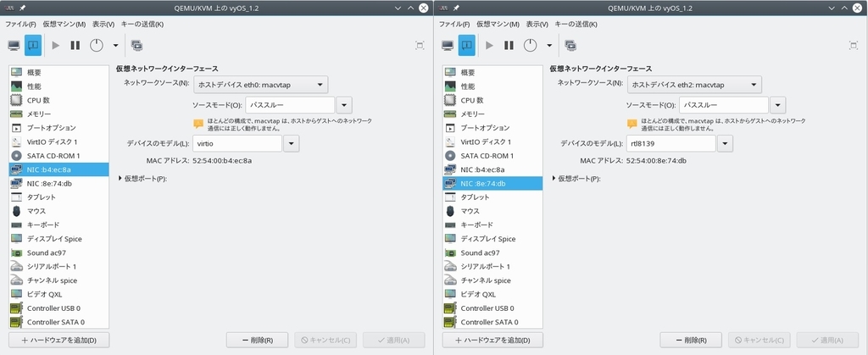Open snapshot manager icon in left window
The width and height of the screenshot is (868, 355).
(x=136, y=46)
